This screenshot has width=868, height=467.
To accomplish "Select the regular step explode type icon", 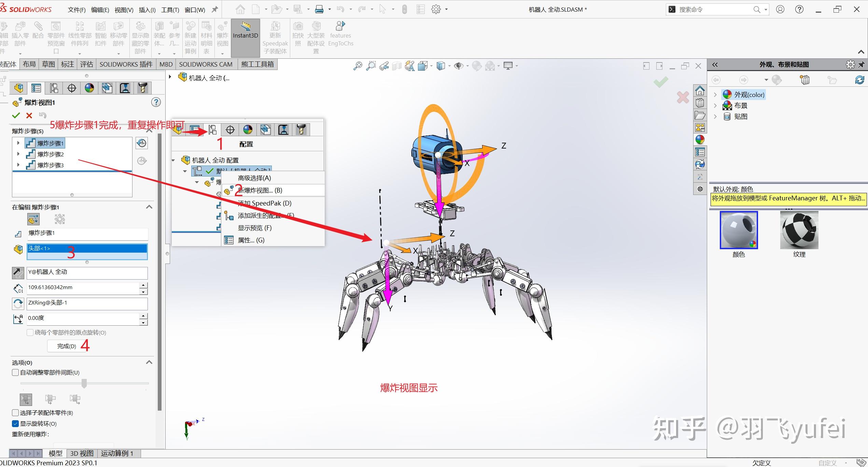I will tap(33, 219).
